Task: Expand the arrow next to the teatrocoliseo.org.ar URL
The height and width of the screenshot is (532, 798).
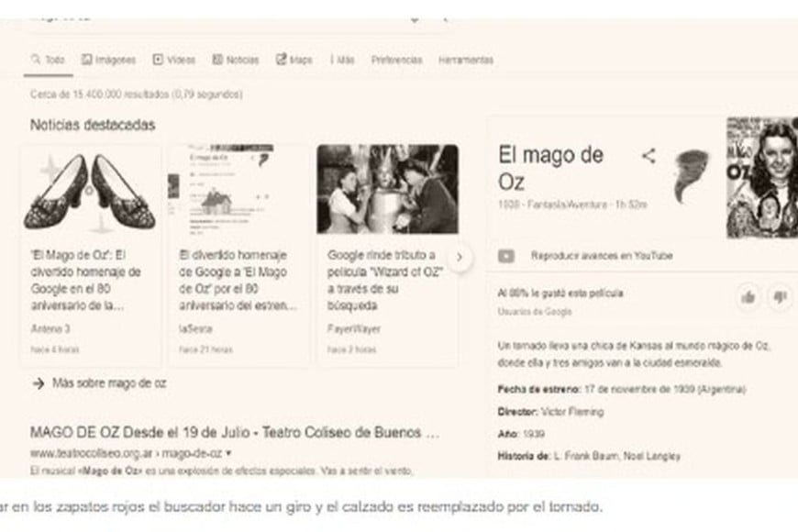Action: coord(228,453)
